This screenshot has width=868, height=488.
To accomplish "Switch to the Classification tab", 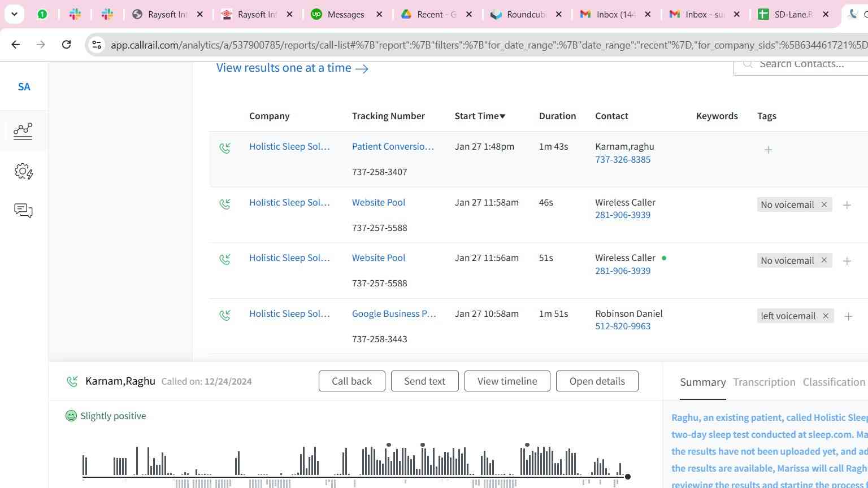I will (x=834, y=382).
